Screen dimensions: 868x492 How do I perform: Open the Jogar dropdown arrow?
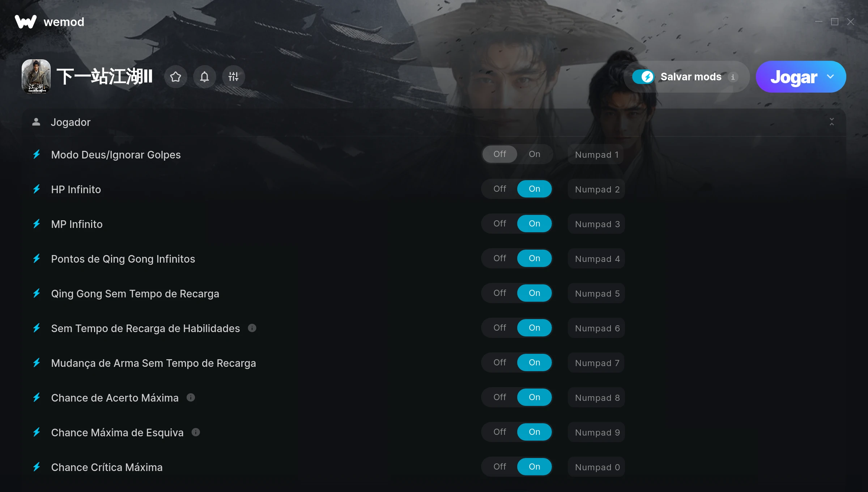click(830, 77)
